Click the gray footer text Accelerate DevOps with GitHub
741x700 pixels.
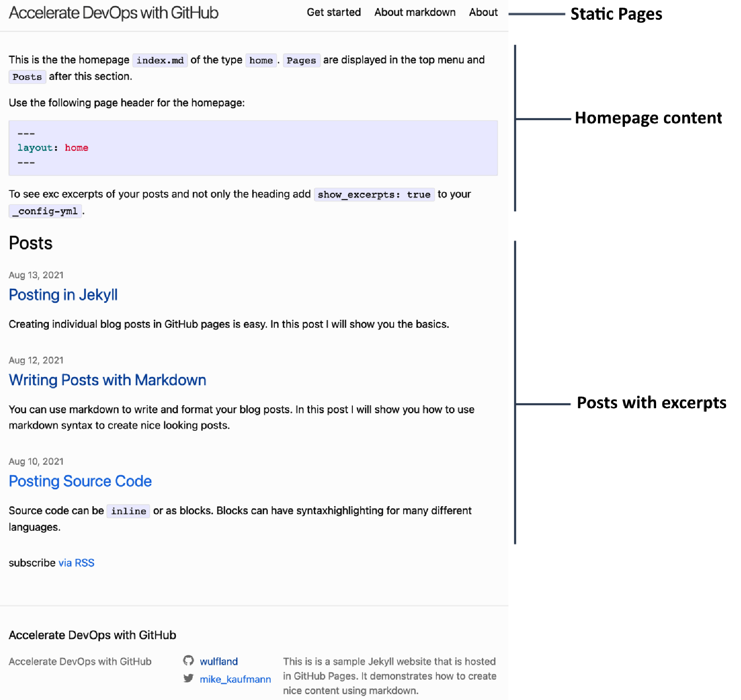tap(80, 661)
